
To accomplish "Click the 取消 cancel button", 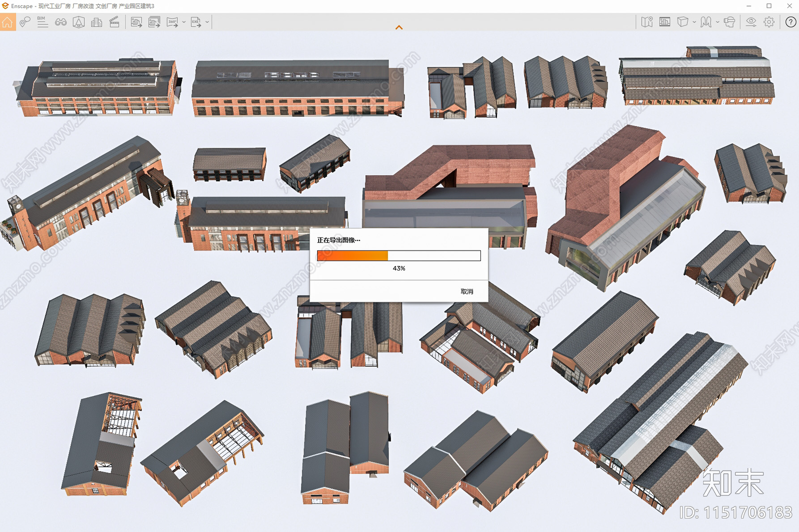I will (467, 291).
